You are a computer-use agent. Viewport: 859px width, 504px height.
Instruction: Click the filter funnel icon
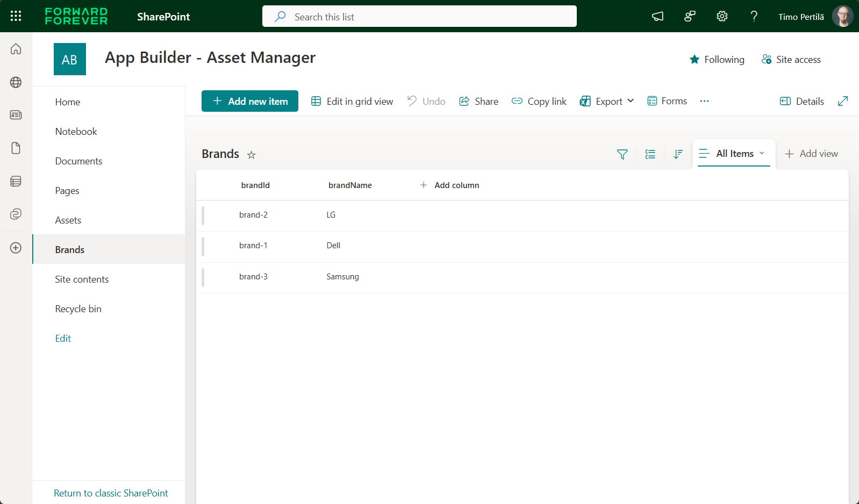click(x=622, y=154)
